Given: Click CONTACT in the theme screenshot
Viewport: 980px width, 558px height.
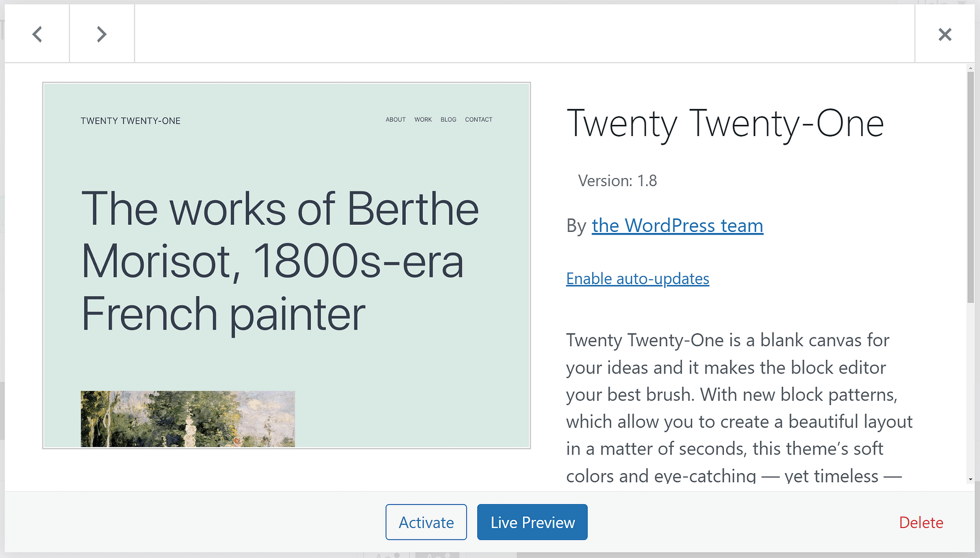Looking at the screenshot, I should (x=478, y=120).
